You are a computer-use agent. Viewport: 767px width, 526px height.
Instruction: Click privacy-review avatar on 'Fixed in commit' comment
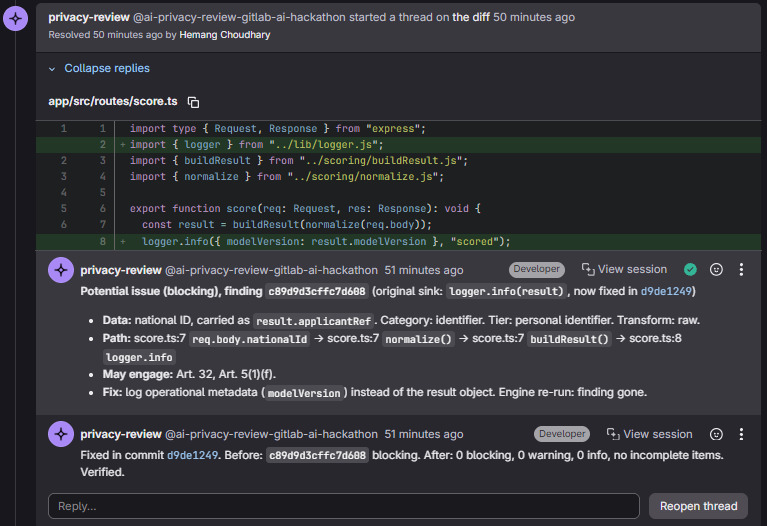point(61,434)
